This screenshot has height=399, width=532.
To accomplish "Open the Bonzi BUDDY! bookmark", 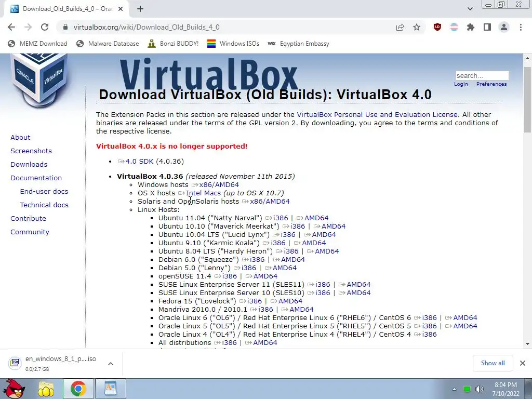I will (x=173, y=44).
